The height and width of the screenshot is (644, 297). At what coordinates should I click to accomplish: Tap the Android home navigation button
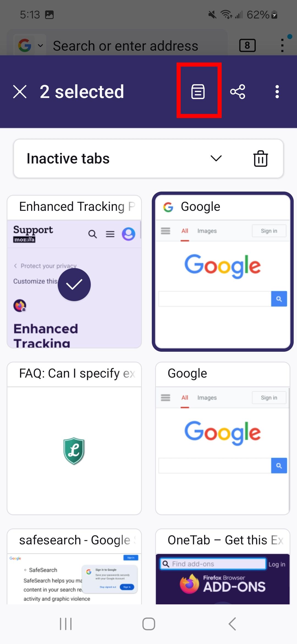click(x=149, y=624)
